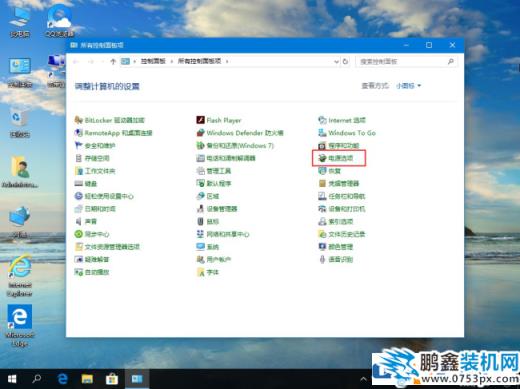
Task: Open 自动播放 AutoPlay
Action: [x=92, y=272]
